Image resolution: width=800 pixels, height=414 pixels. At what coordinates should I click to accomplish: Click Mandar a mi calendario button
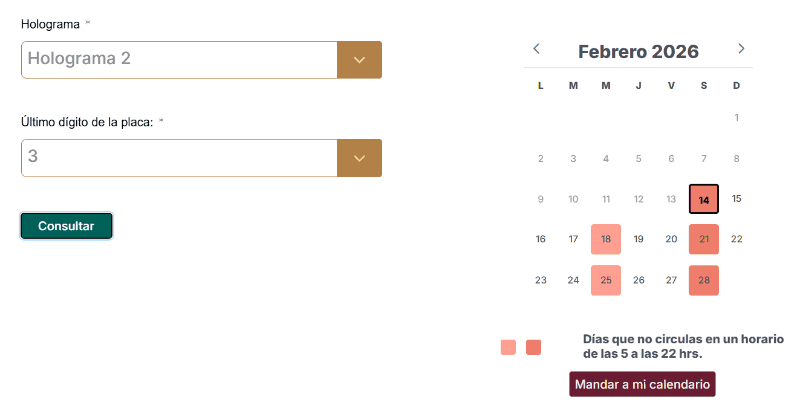642,385
